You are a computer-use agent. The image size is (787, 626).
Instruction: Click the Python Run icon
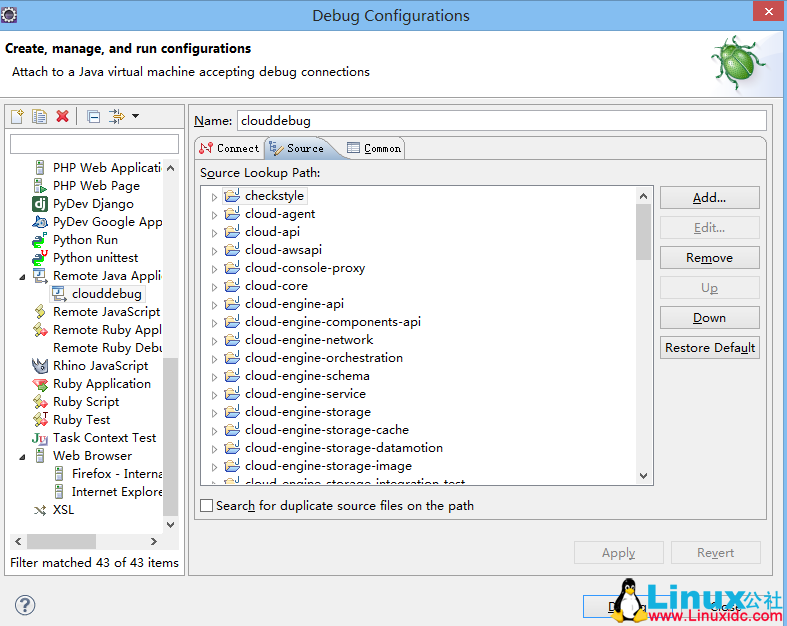40,239
